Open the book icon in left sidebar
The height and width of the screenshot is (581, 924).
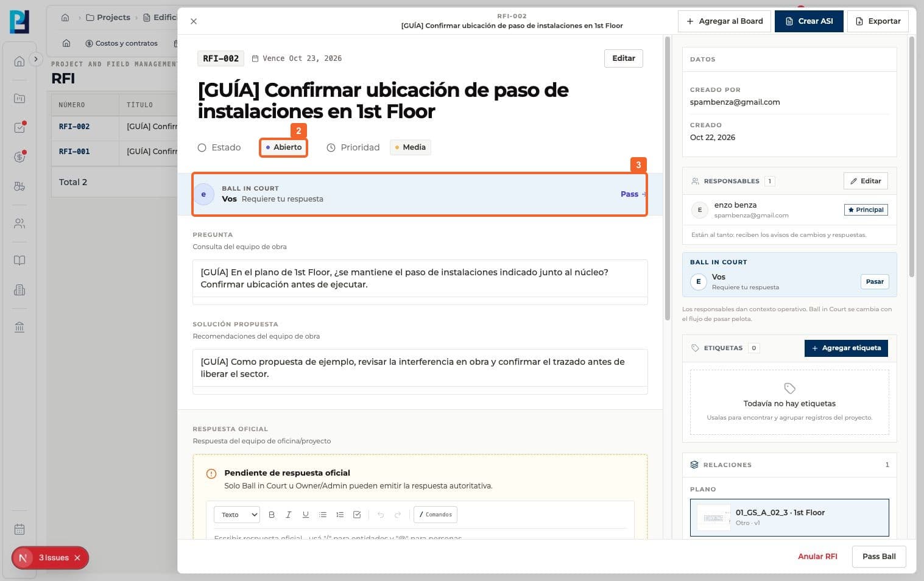point(19,261)
